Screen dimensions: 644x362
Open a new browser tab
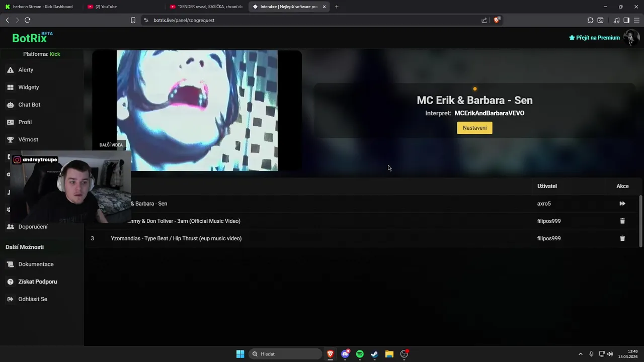(337, 7)
